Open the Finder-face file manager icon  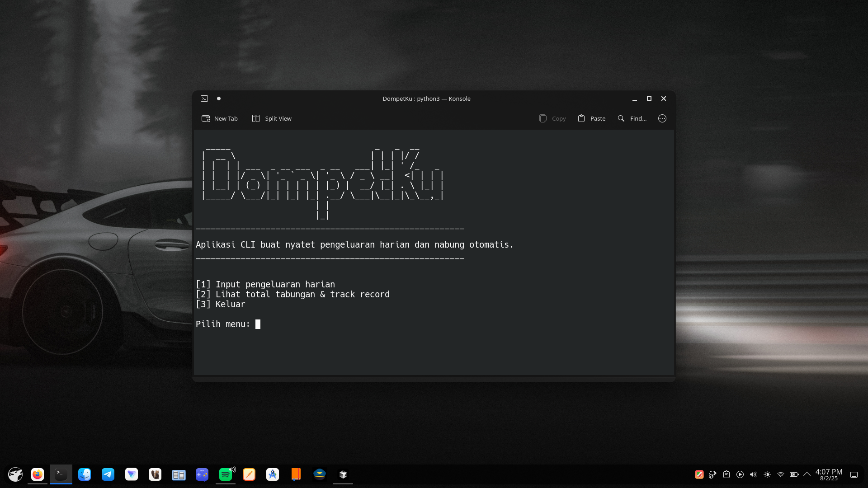(85, 474)
